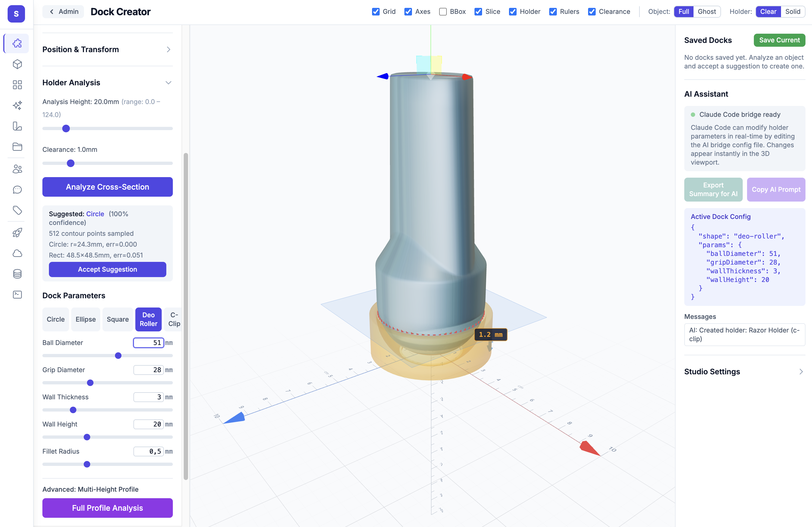This screenshot has height=527, width=812.
Task: Uncheck the Clearance toolbar checkbox
Action: 592,11
